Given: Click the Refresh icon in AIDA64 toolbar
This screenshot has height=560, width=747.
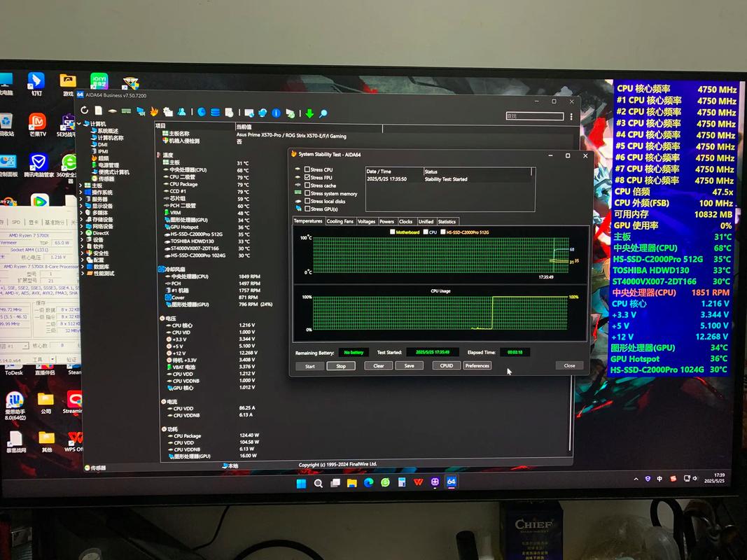Looking at the screenshot, I should pos(84,110).
